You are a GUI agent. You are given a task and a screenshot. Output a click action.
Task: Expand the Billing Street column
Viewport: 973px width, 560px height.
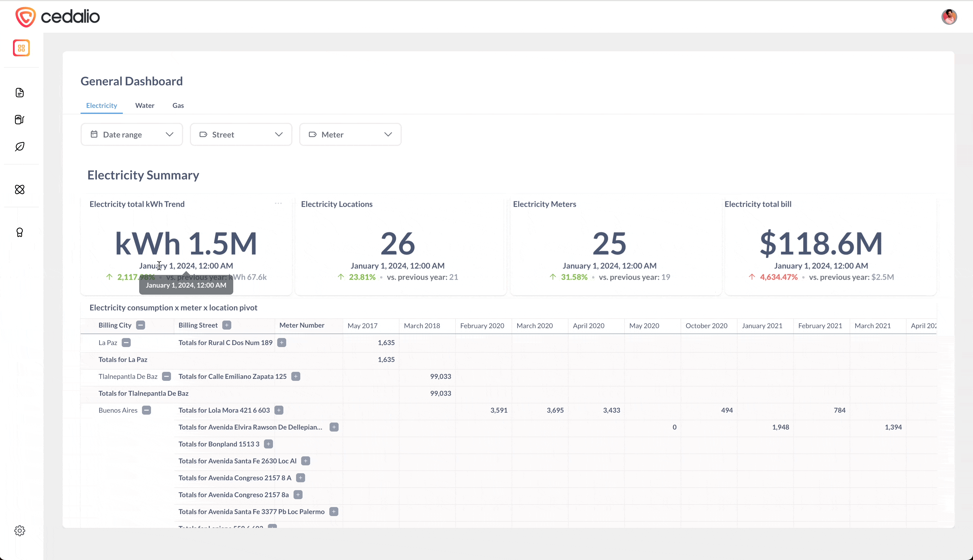[x=227, y=325]
